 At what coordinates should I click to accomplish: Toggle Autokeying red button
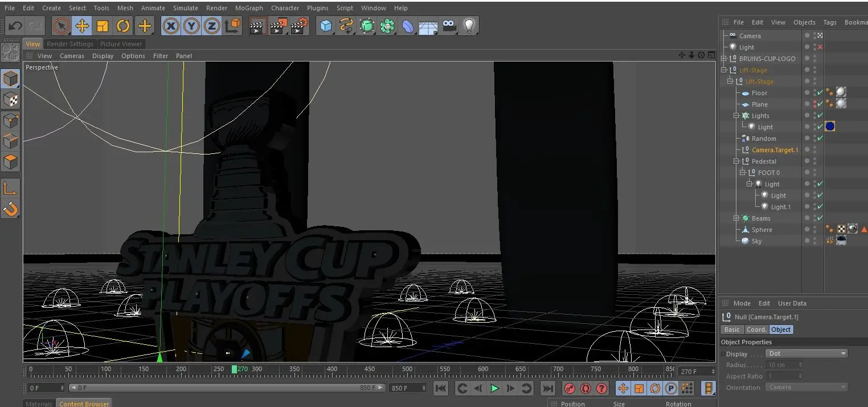click(586, 388)
